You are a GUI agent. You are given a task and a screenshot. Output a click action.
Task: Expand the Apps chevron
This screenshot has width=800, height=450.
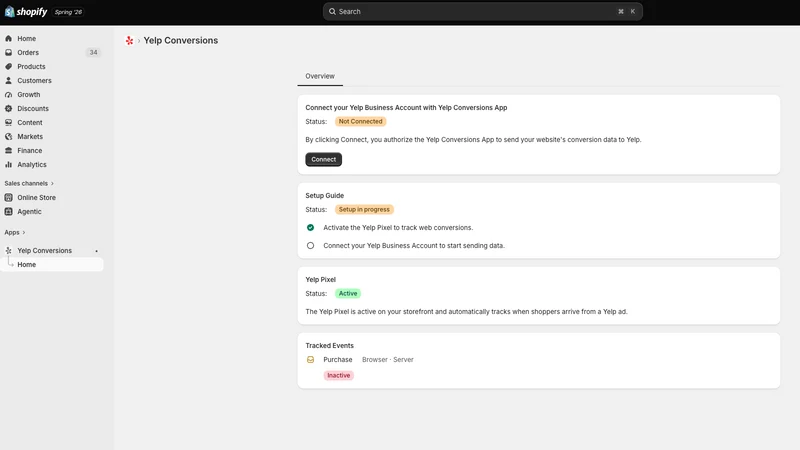23,233
